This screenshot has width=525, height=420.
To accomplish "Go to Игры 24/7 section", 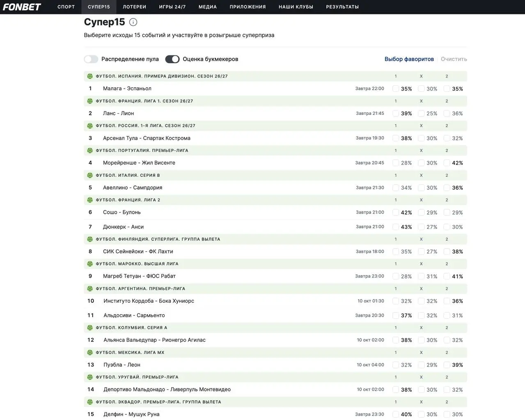I will (x=172, y=7).
